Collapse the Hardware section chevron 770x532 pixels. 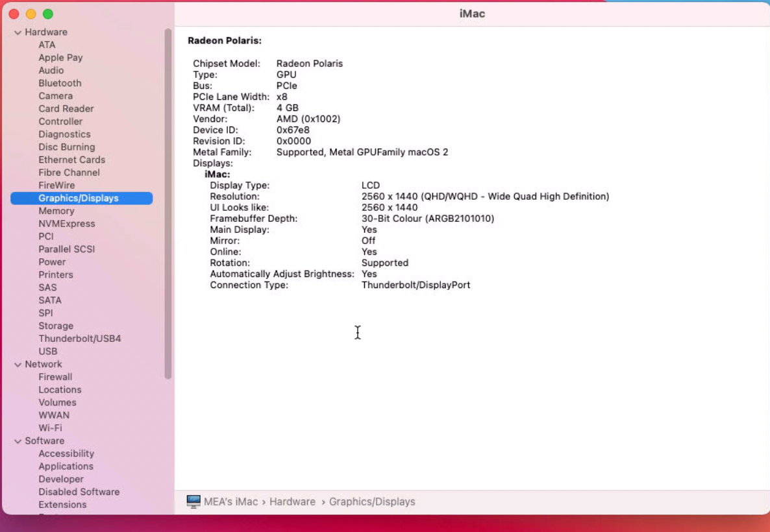(18, 32)
